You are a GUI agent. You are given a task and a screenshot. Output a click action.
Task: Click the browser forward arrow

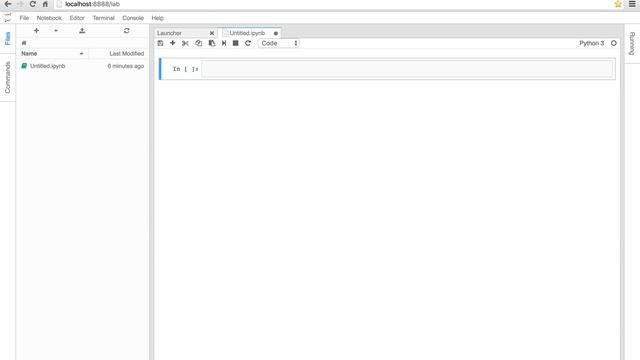(20, 4)
